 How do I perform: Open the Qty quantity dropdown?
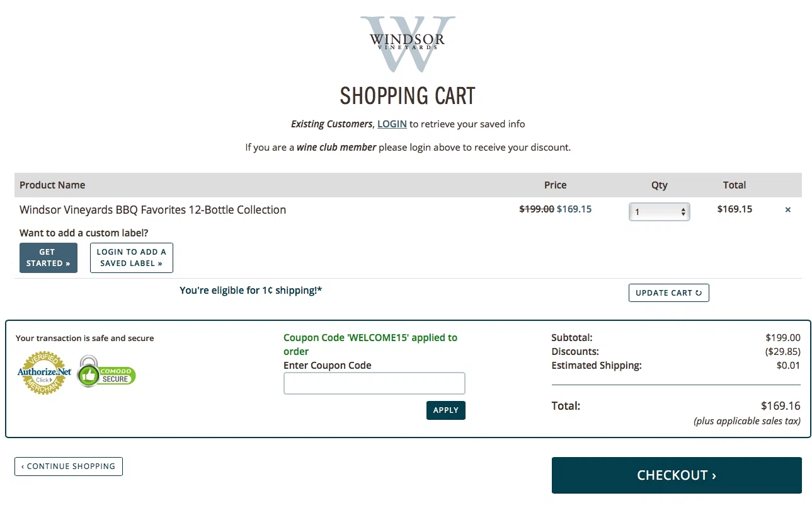pyautogui.click(x=659, y=212)
